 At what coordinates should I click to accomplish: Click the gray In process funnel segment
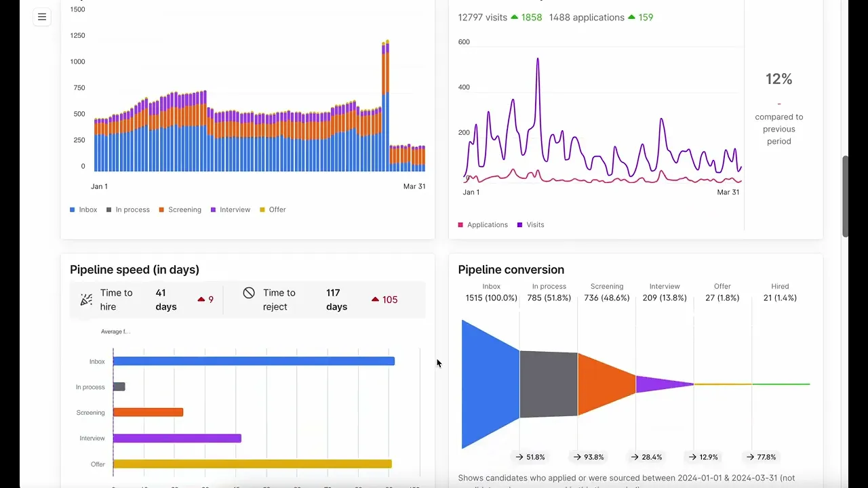(549, 384)
